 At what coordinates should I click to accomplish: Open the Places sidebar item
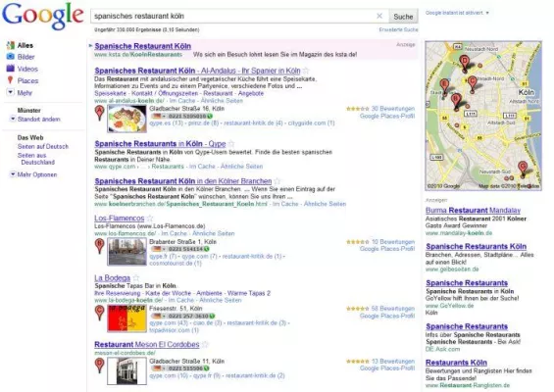[x=27, y=80]
